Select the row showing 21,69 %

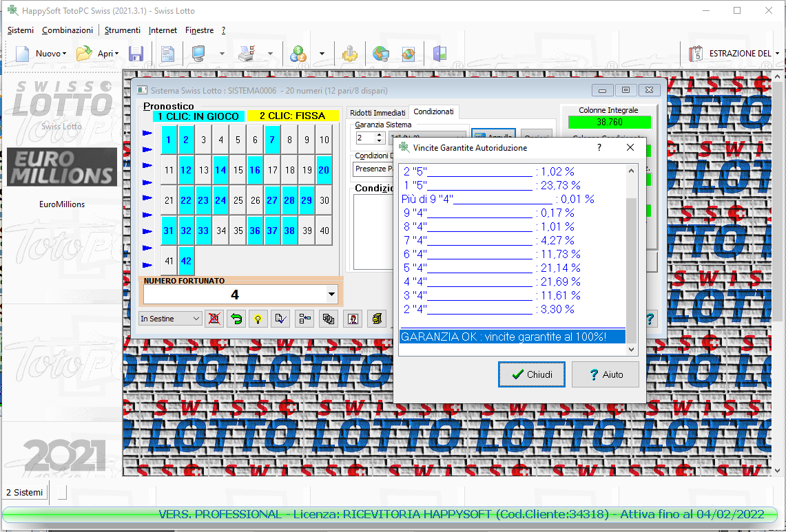coord(513,281)
